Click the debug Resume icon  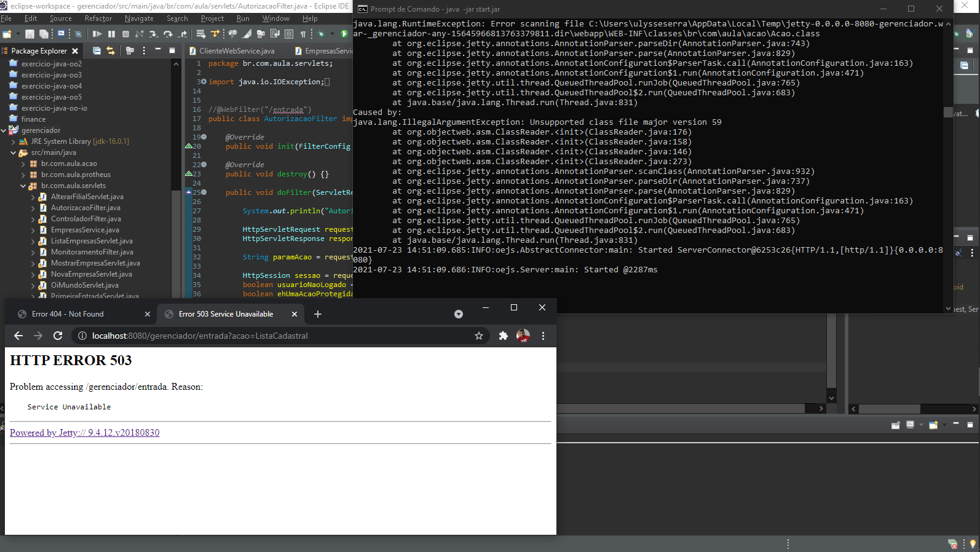pos(97,34)
